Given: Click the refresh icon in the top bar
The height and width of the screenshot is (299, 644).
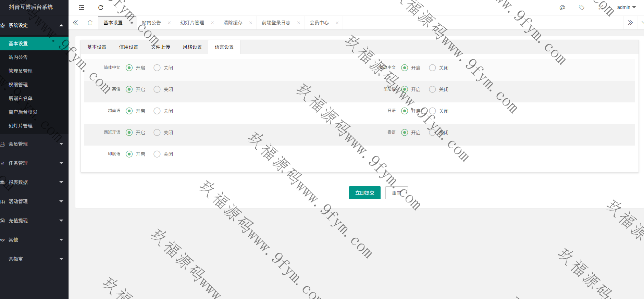Looking at the screenshot, I should pos(101,8).
